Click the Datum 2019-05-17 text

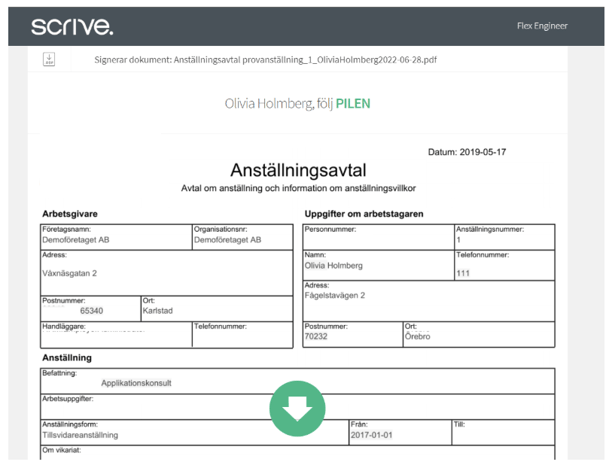467,152
